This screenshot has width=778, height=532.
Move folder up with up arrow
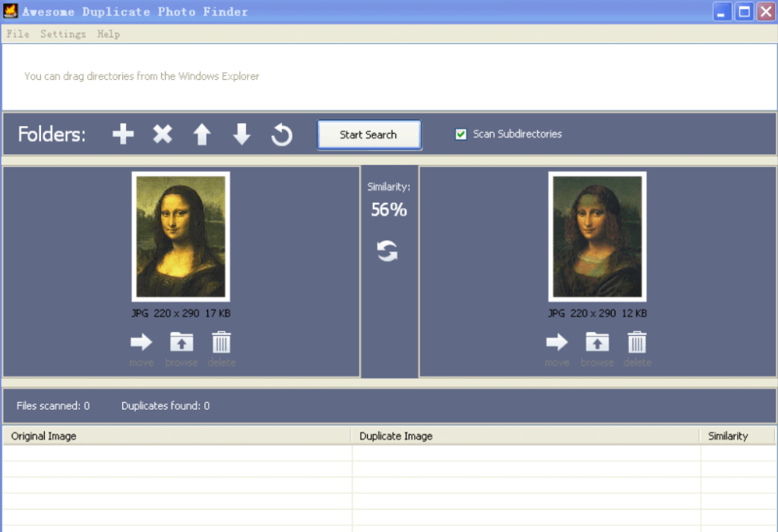click(202, 135)
